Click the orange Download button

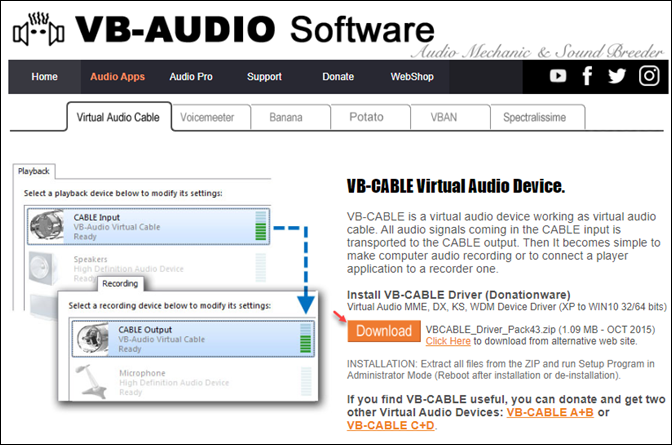(x=384, y=331)
